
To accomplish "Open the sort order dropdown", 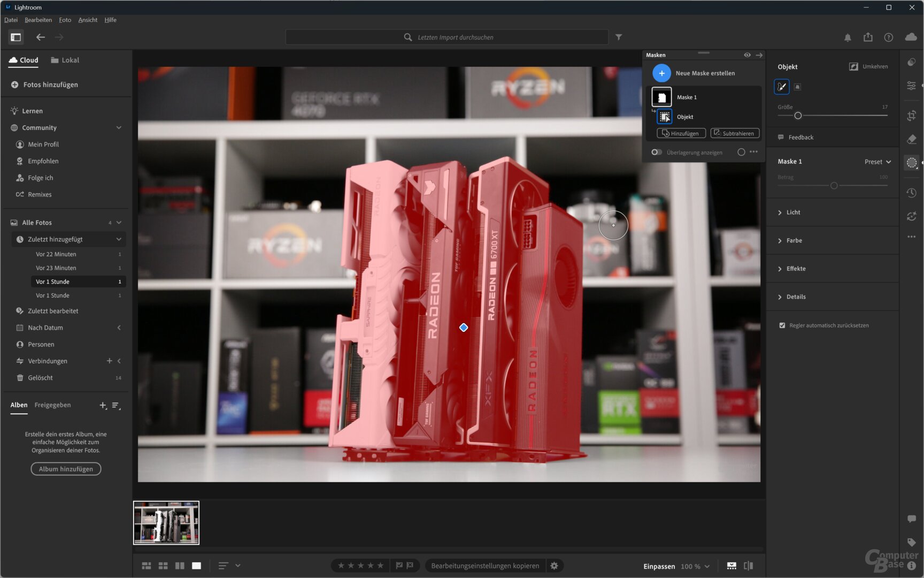I will (x=229, y=566).
